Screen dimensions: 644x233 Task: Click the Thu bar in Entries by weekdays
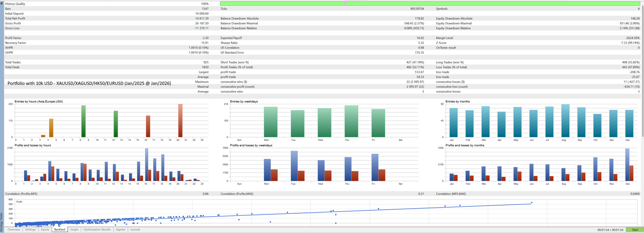click(351, 121)
